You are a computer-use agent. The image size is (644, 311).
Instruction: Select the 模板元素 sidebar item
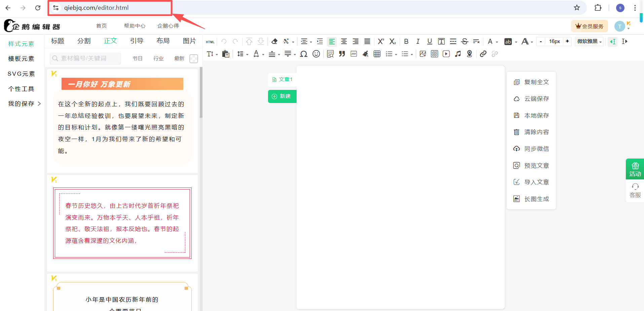21,59
